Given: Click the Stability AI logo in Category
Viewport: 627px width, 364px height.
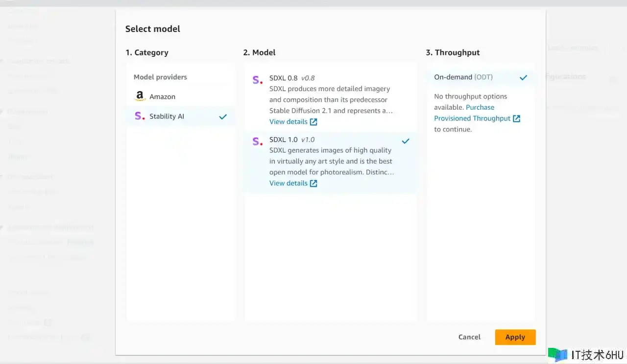Looking at the screenshot, I should click(140, 117).
